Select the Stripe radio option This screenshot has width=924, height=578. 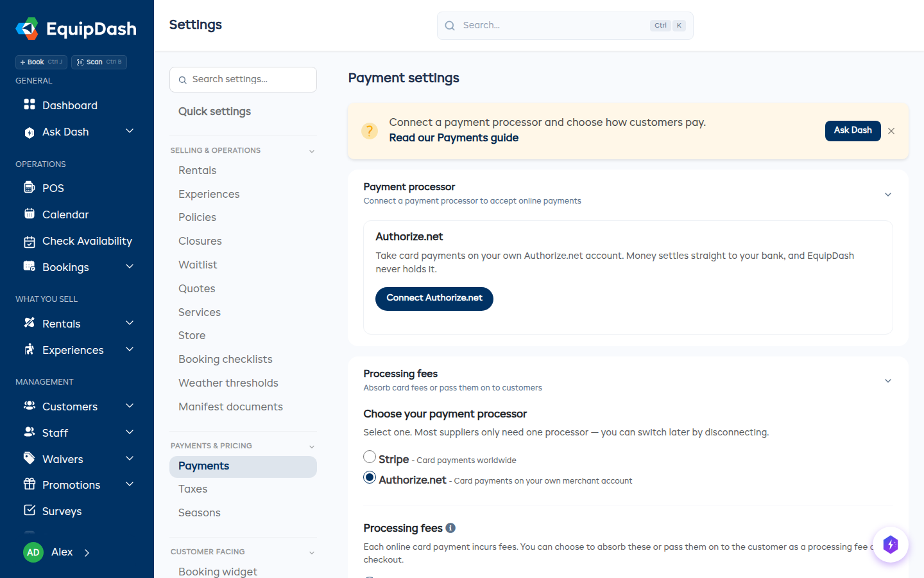370,457
